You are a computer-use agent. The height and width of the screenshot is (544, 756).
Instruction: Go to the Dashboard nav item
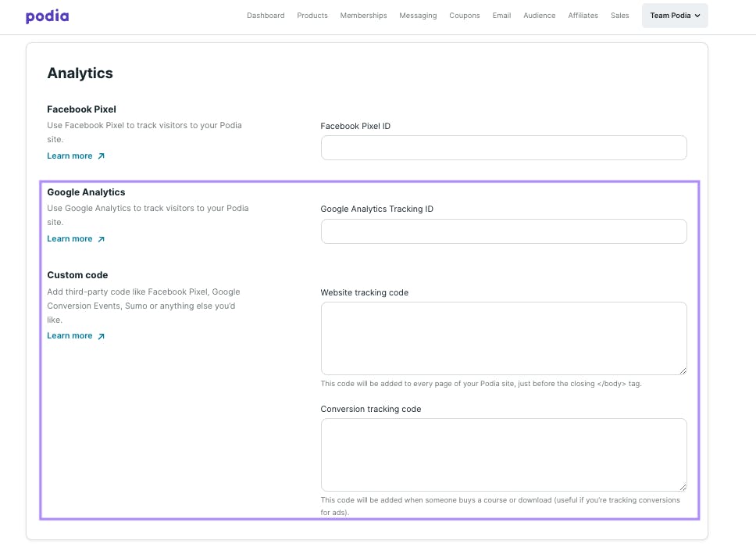(x=266, y=16)
